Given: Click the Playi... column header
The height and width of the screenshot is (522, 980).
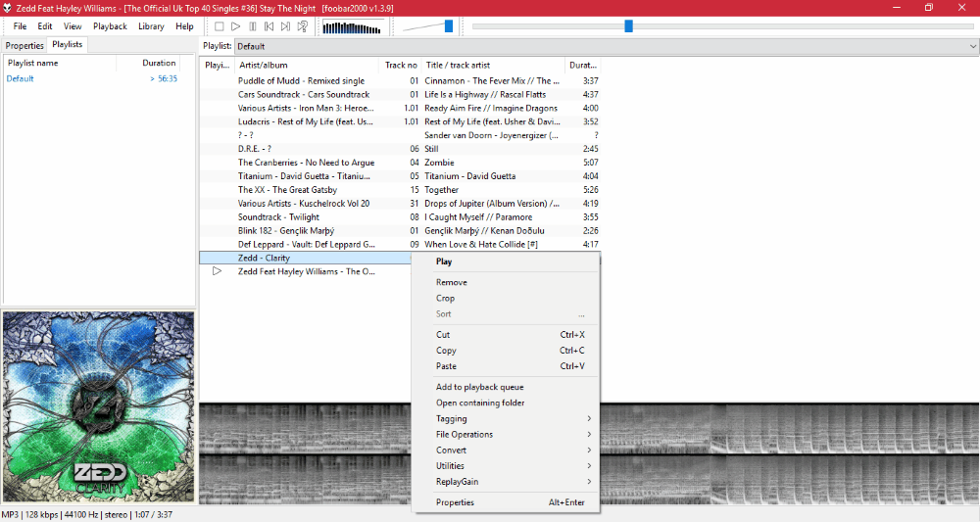Looking at the screenshot, I should pyautogui.click(x=217, y=65).
